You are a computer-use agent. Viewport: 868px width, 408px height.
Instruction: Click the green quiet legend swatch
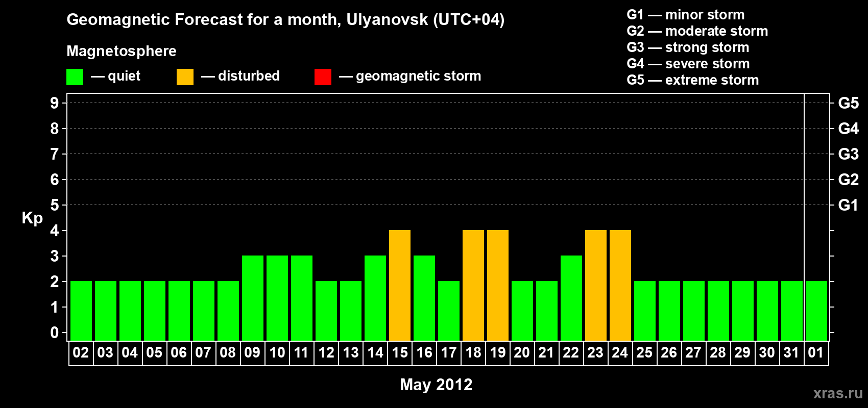[75, 77]
